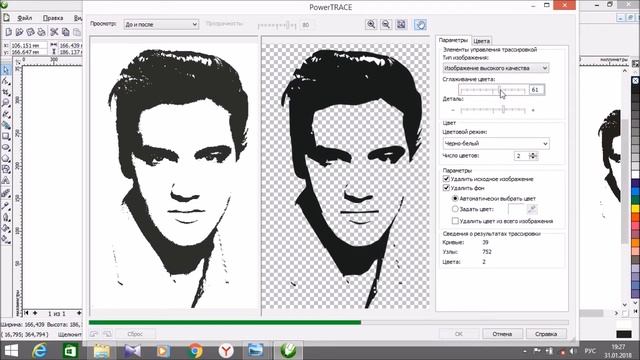Open the 'Цветовой режим' dropdown
Image resolution: width=640 pixels, height=360 pixels.
496,143
